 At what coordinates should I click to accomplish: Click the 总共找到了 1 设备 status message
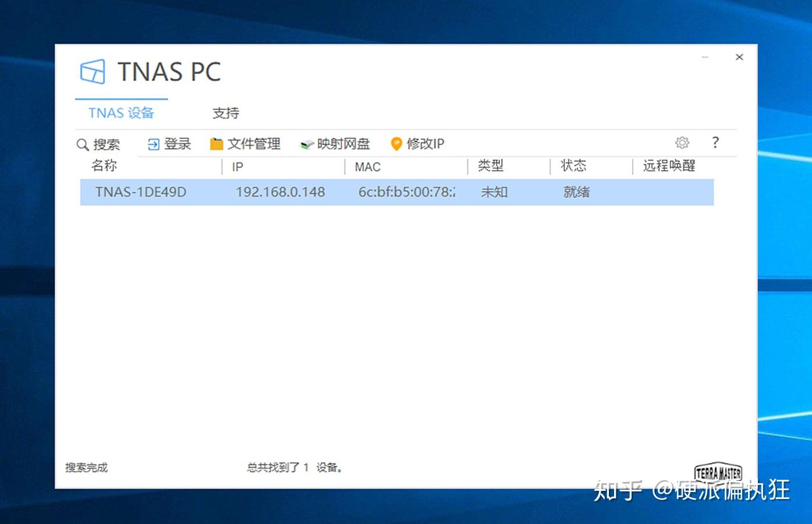295,468
